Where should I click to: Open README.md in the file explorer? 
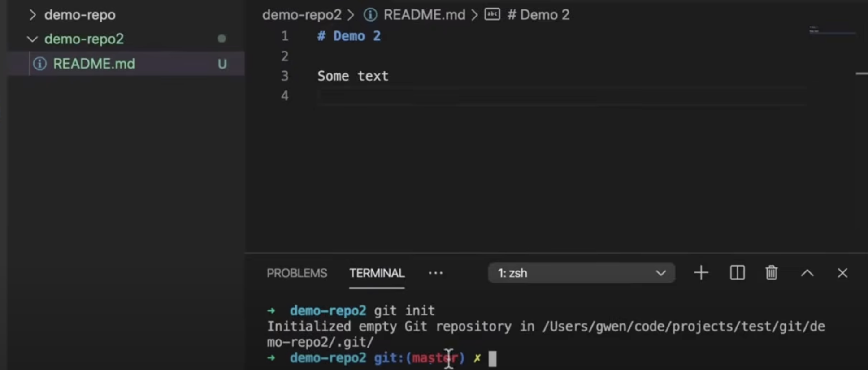pyautogui.click(x=94, y=64)
